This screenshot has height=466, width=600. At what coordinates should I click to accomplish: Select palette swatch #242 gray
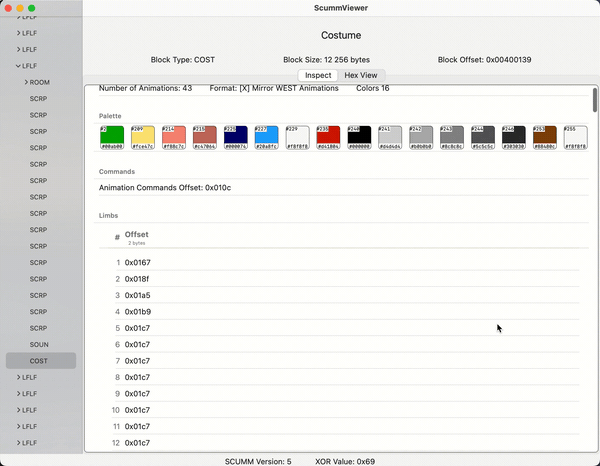(421, 137)
